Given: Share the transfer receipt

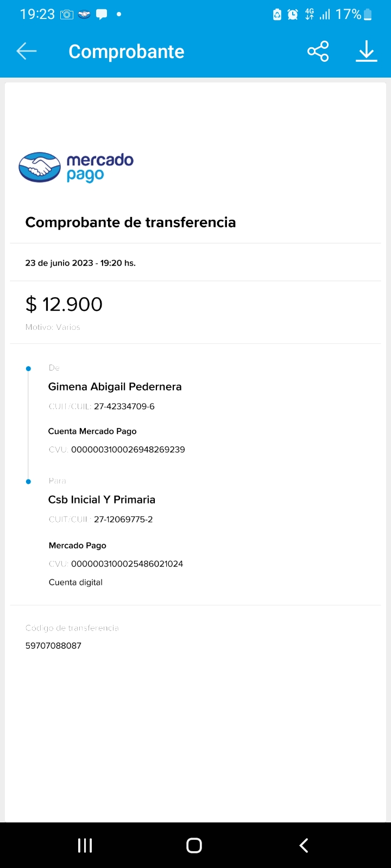Looking at the screenshot, I should [318, 52].
